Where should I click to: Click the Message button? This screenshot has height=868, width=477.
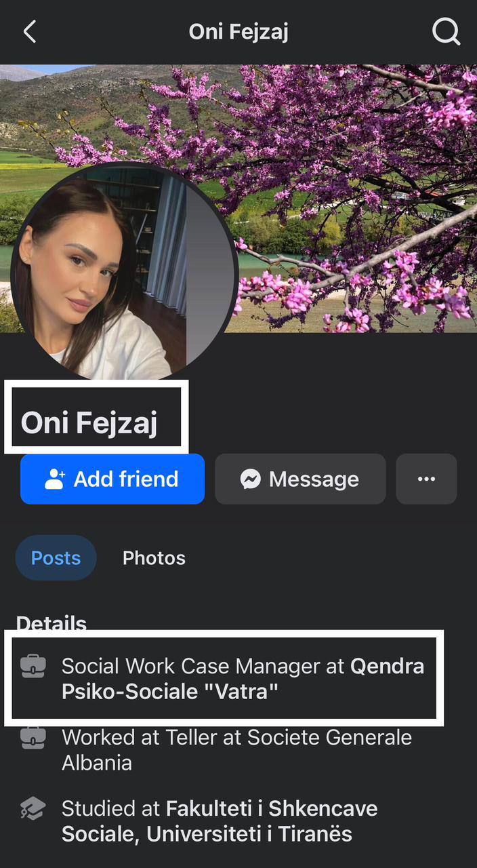[300, 479]
